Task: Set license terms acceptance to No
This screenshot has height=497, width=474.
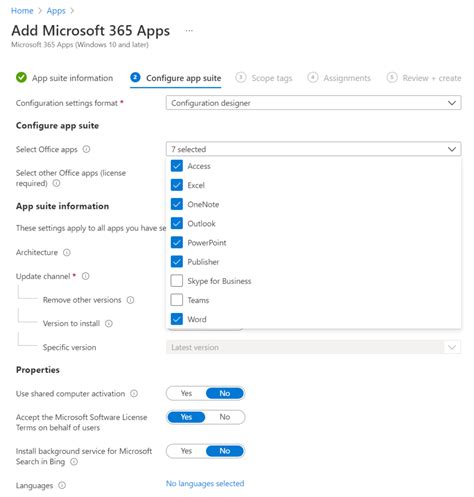Action: [x=225, y=417]
